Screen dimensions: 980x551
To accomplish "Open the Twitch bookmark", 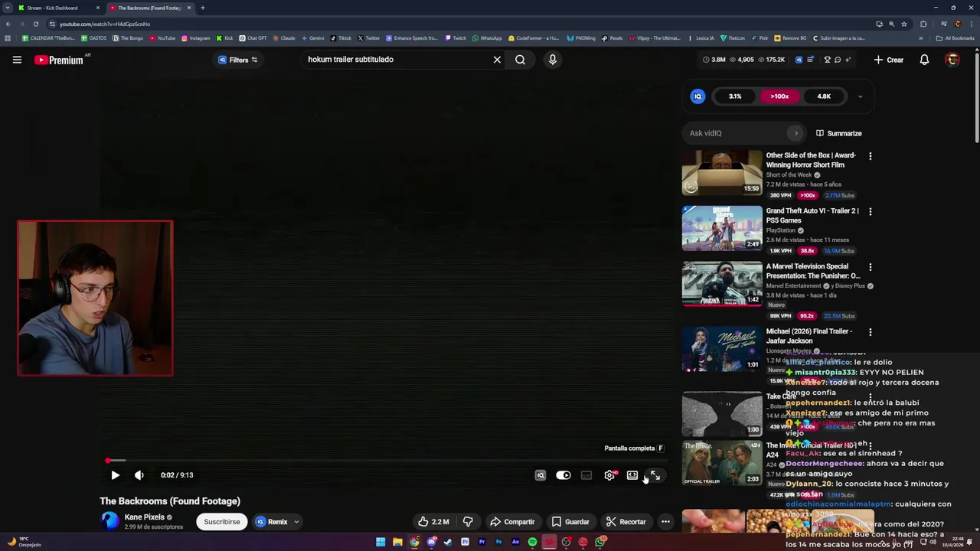I will pos(456,38).
